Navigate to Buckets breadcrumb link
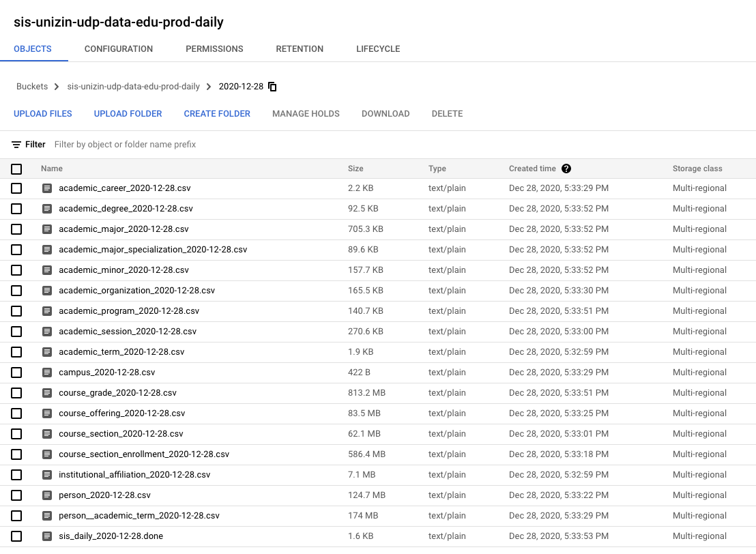The width and height of the screenshot is (756, 554). coord(32,87)
